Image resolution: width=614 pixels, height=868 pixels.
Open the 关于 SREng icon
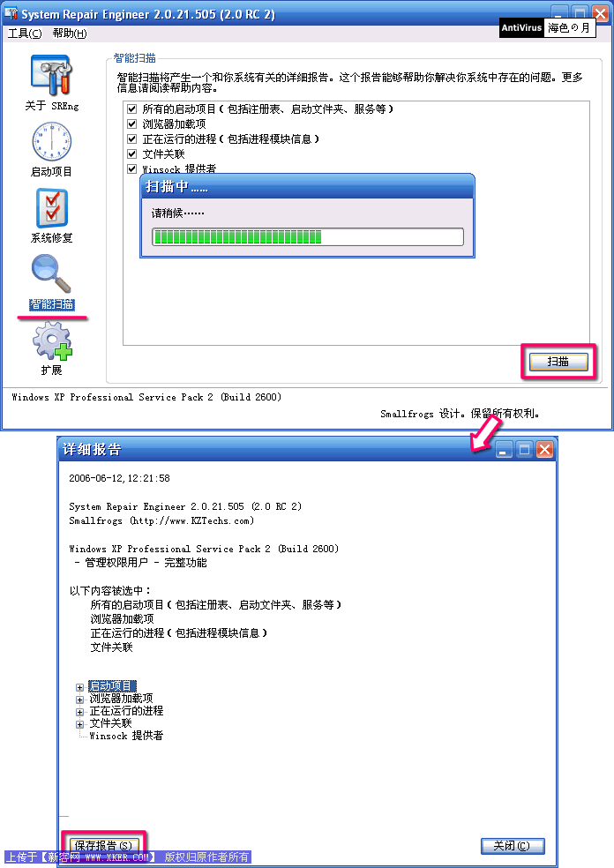click(x=51, y=75)
